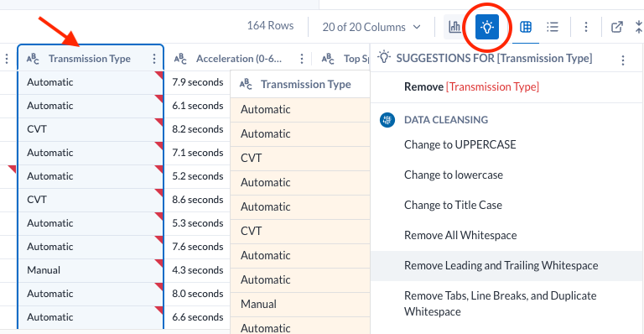This screenshot has width=644, height=334.
Task: Choose Remove All Whitespace
Action: point(460,236)
